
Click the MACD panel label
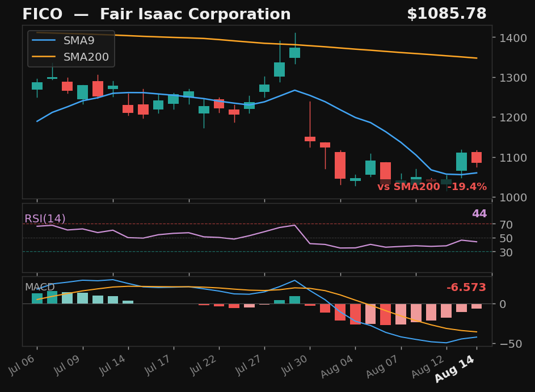point(40,287)
